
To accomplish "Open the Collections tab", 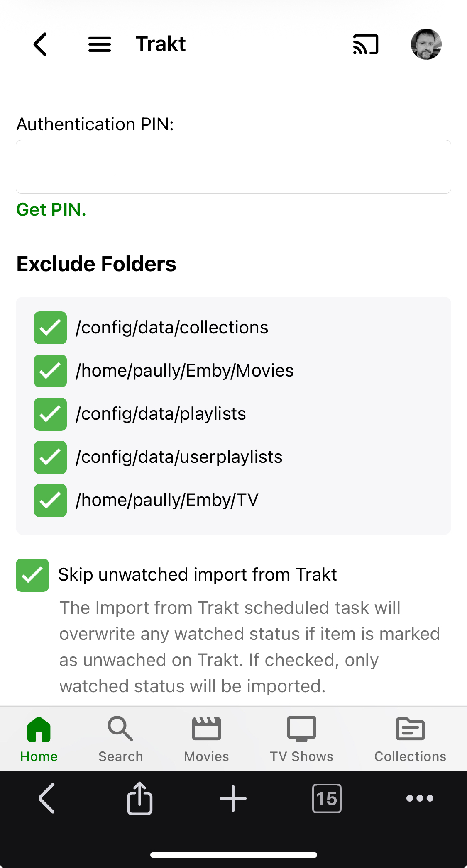I will coord(410,739).
